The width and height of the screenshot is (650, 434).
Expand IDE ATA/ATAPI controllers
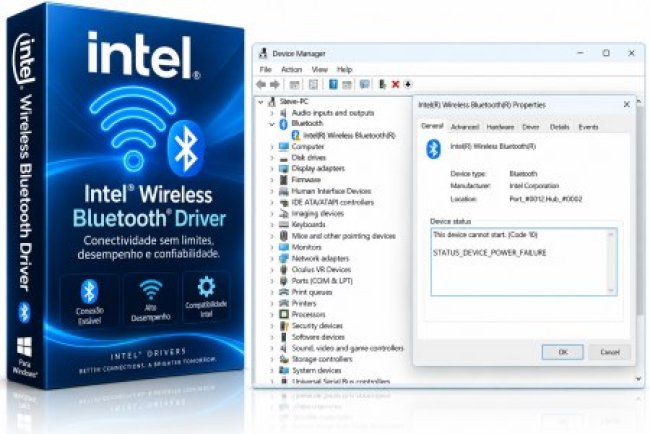click(272, 202)
